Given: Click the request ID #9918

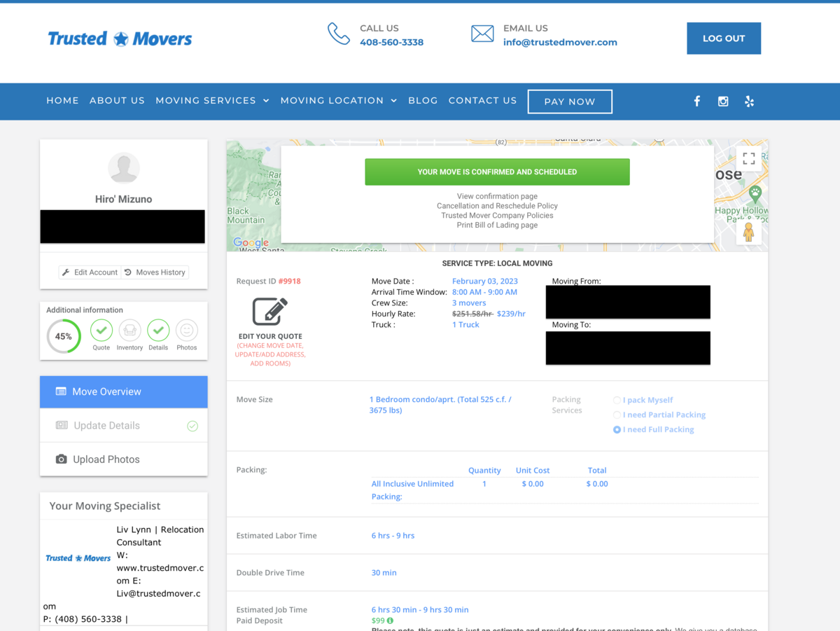Looking at the screenshot, I should tap(290, 282).
